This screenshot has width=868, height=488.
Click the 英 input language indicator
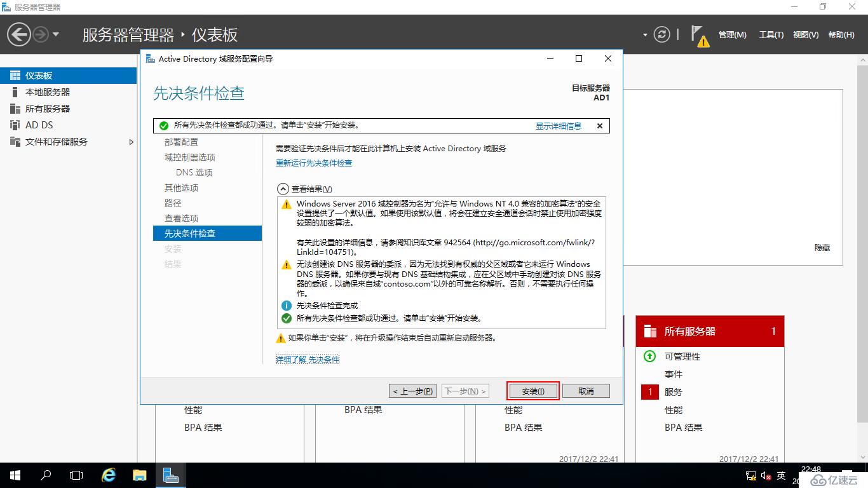click(782, 475)
